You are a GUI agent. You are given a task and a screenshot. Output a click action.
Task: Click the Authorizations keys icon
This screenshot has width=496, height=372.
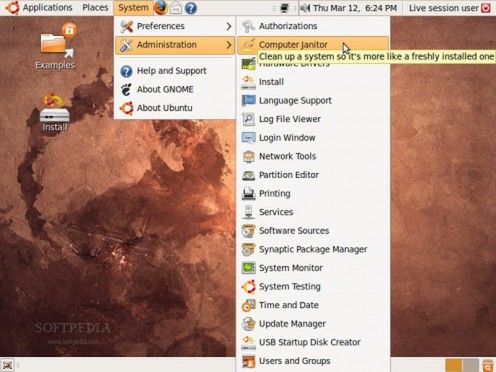[248, 26]
